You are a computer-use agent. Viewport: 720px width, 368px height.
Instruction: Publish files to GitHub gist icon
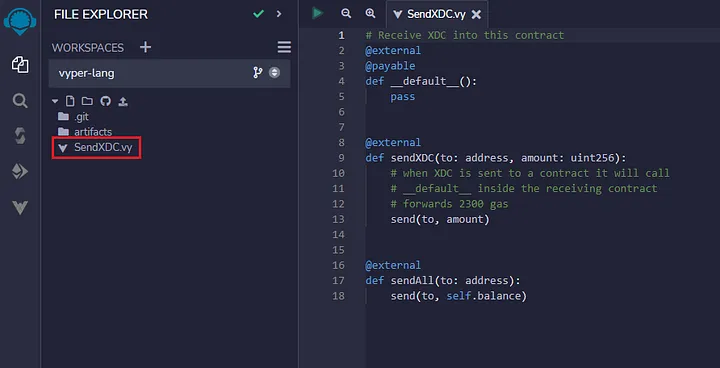tap(106, 102)
